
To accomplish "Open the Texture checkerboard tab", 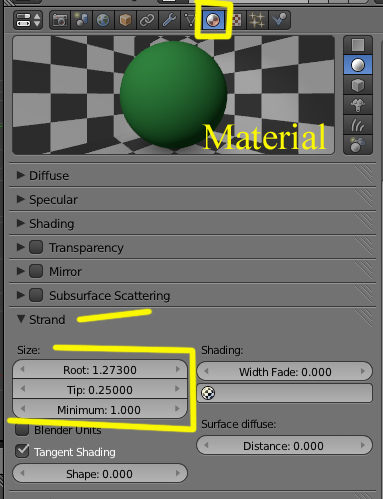I will point(235,20).
